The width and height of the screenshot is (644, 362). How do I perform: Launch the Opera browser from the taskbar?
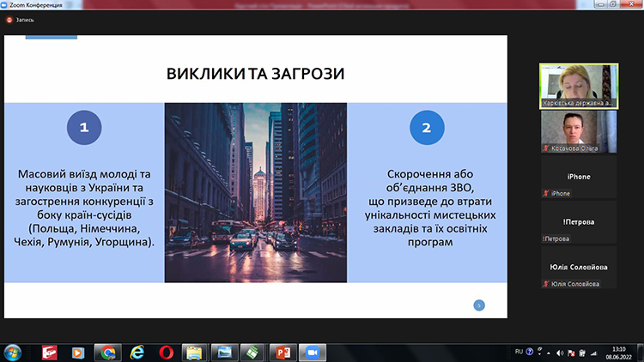(166, 353)
